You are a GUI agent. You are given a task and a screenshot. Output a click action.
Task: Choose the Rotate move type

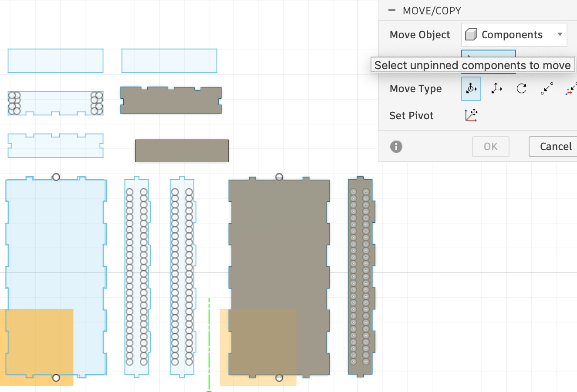pyautogui.click(x=521, y=88)
